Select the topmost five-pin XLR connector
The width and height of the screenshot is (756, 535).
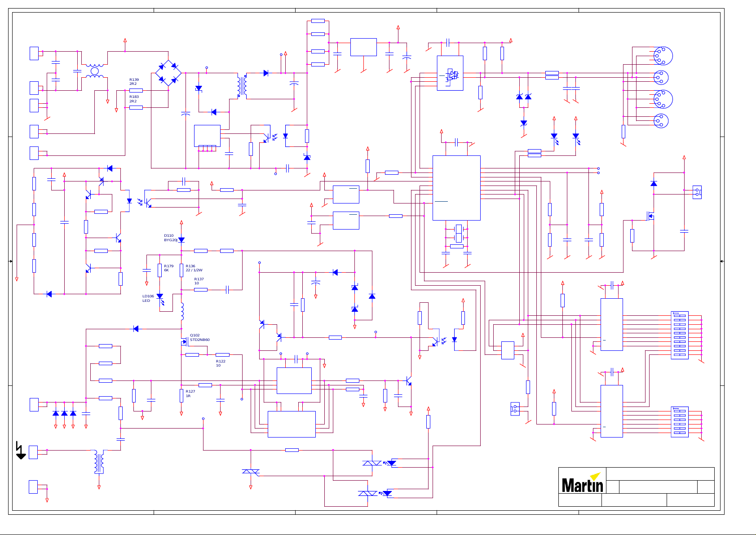pyautogui.click(x=663, y=56)
